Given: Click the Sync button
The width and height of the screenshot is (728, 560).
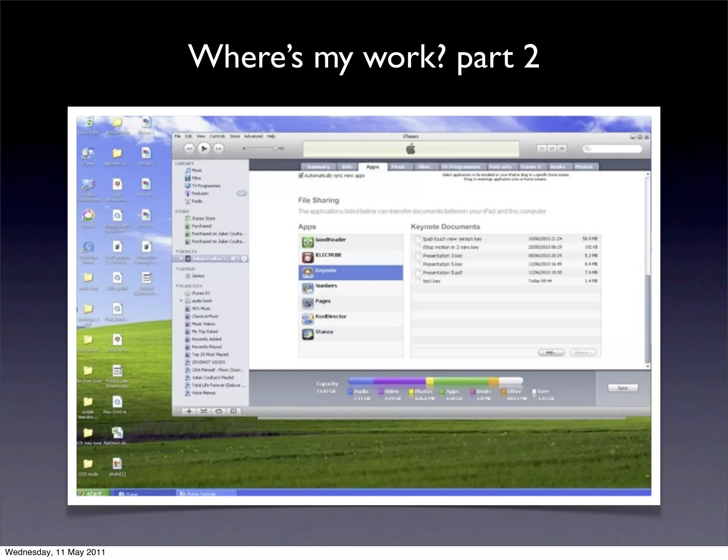Looking at the screenshot, I should tap(623, 388).
